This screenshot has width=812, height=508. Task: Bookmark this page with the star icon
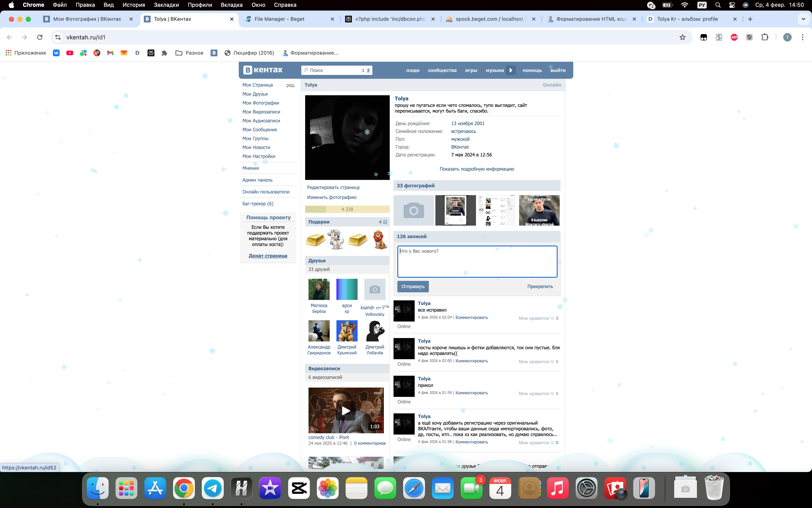tap(683, 37)
